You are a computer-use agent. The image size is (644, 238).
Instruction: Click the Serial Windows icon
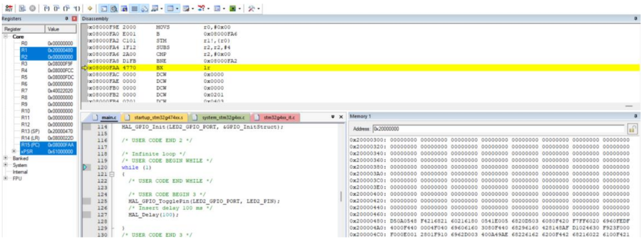pos(185,8)
